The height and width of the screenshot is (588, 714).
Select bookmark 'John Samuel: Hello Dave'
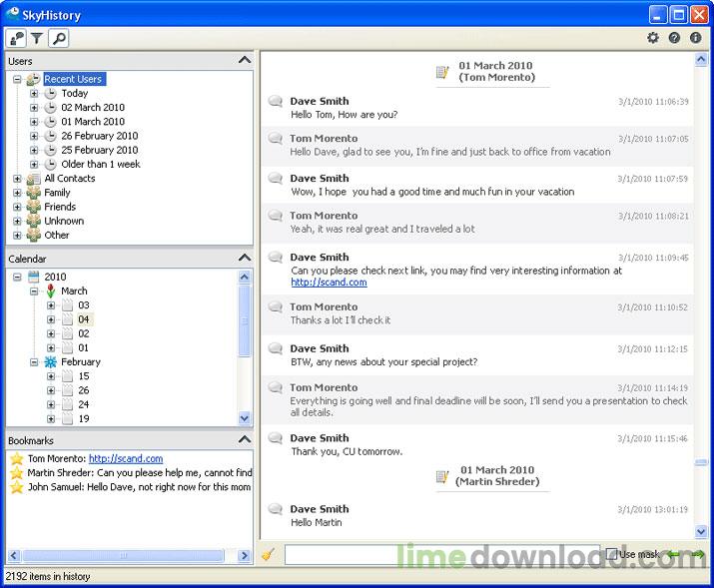tap(139, 487)
